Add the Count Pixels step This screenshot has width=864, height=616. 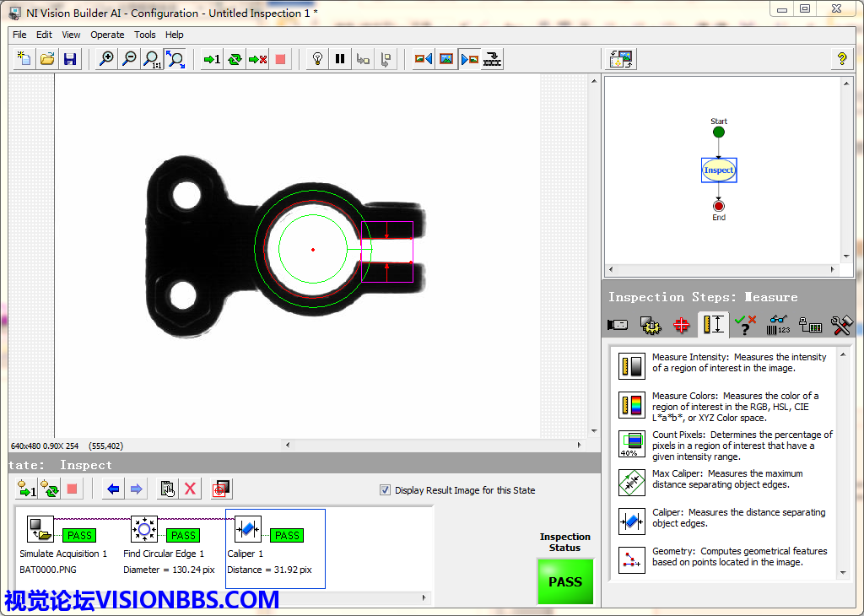pyautogui.click(x=631, y=444)
